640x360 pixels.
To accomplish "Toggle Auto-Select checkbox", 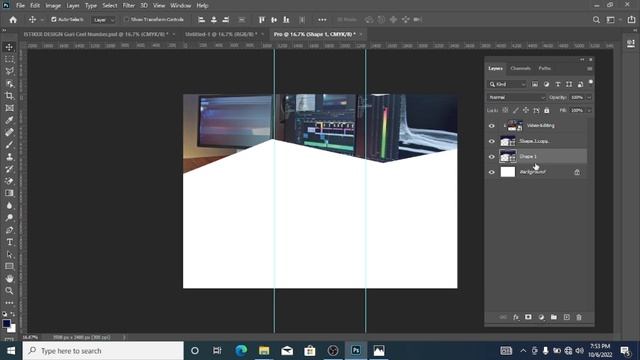I will point(53,20).
